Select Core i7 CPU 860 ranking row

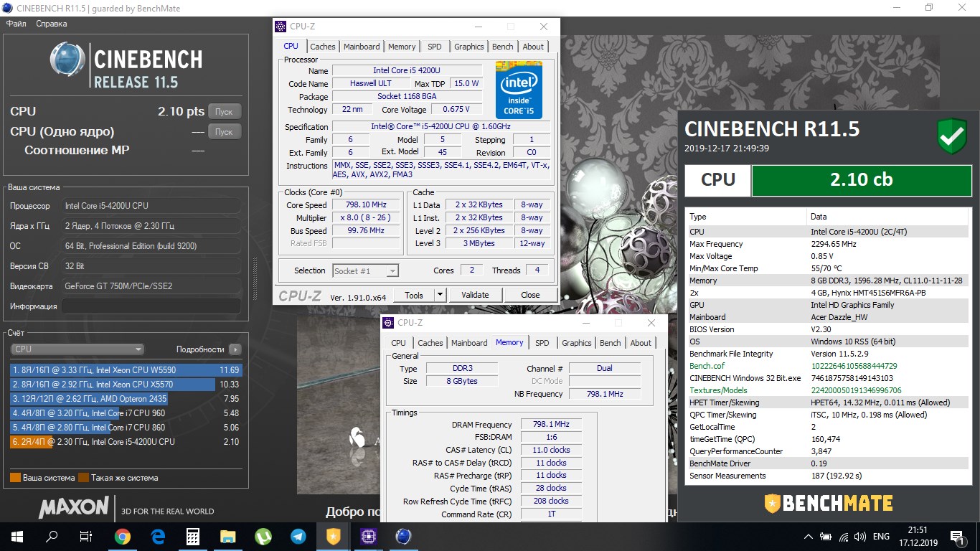click(126, 428)
